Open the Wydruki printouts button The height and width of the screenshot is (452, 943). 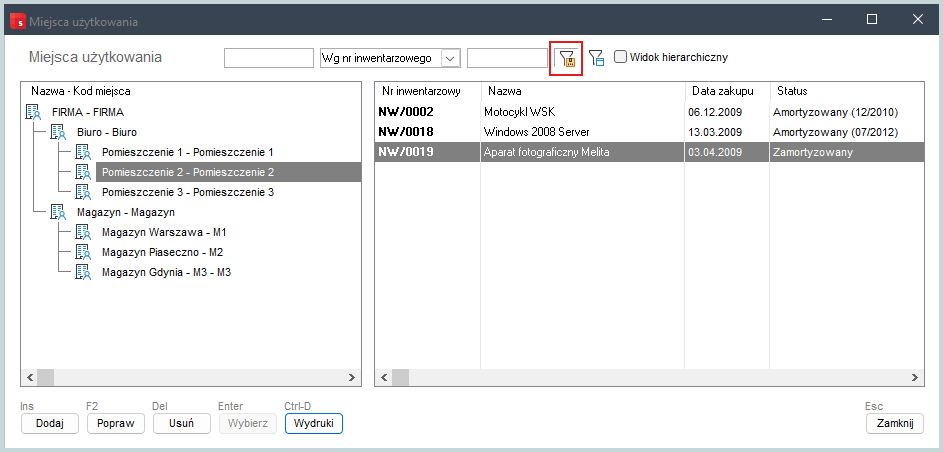tap(314, 423)
